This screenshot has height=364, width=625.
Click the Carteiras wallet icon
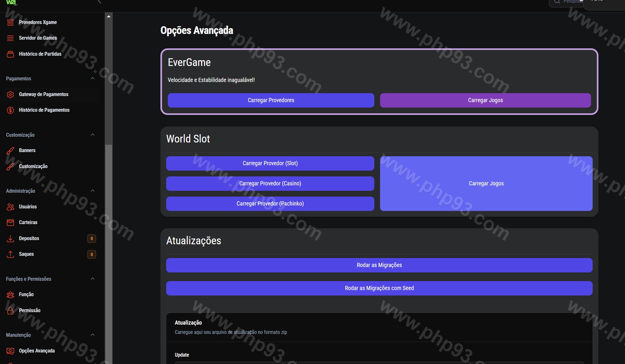[10, 222]
